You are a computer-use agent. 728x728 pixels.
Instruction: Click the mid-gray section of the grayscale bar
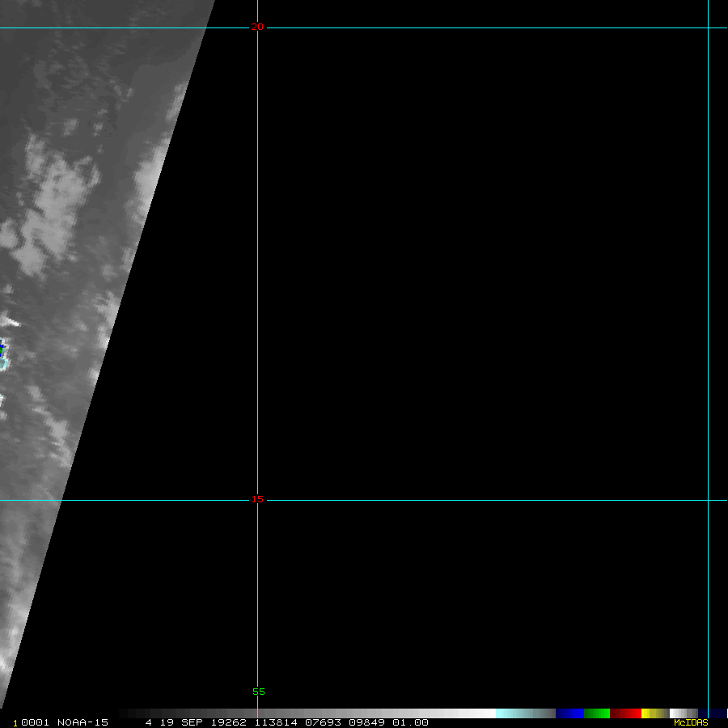[x=324, y=713]
